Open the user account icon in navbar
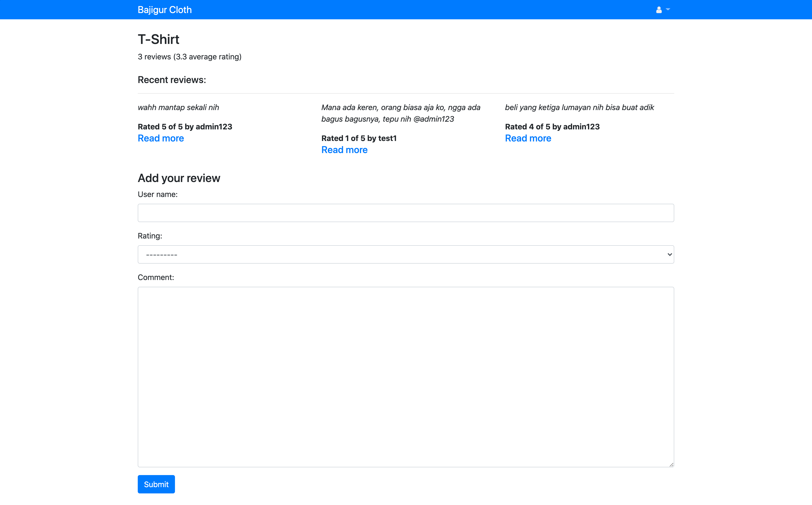The width and height of the screenshot is (812, 505). pos(659,10)
